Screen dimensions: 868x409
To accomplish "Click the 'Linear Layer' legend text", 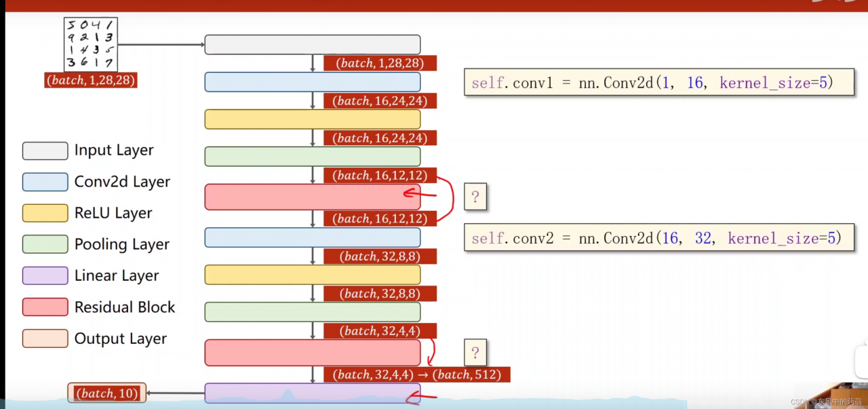I will pyautogui.click(x=117, y=275).
